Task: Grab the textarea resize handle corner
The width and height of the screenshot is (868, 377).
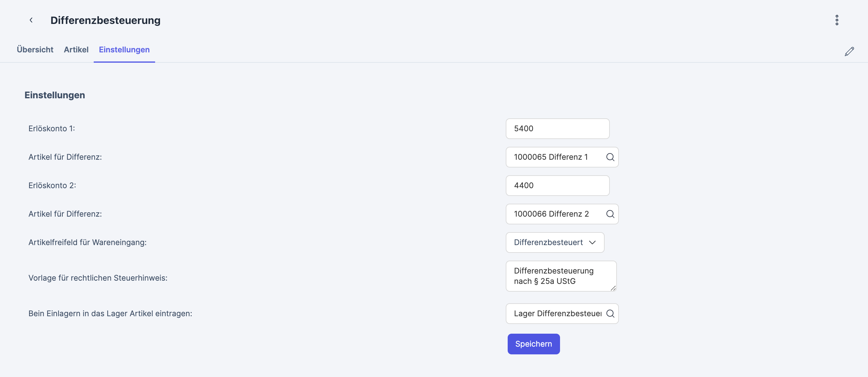Action: point(613,288)
